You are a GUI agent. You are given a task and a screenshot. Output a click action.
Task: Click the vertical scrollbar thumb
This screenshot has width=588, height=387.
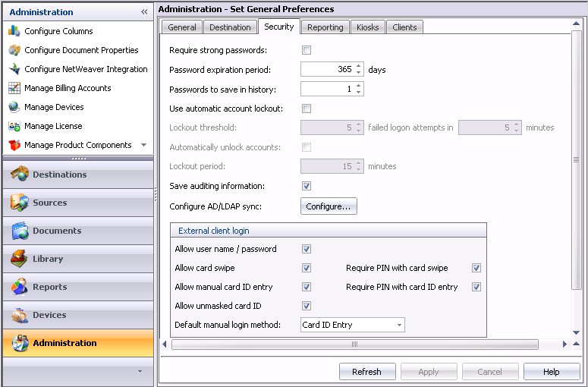pyautogui.click(x=577, y=160)
